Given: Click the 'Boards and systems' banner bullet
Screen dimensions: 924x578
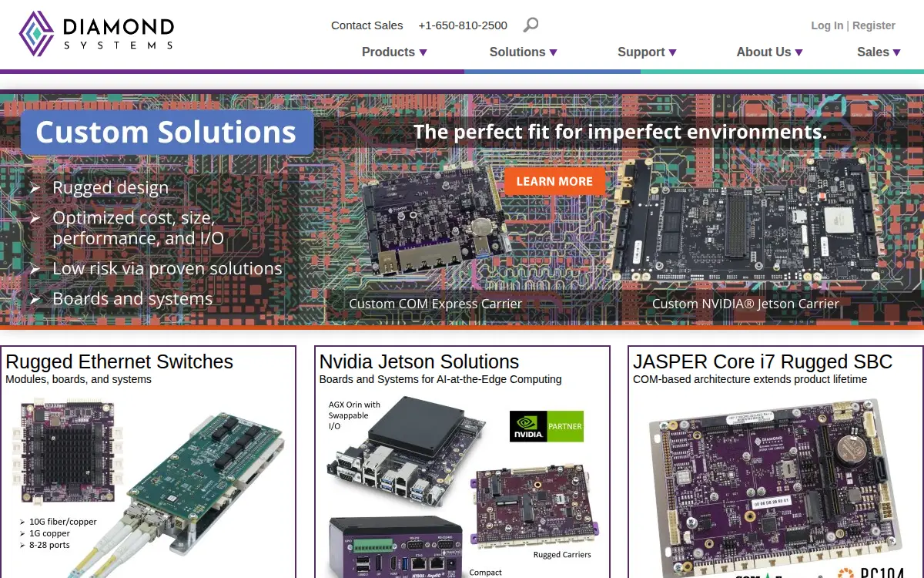Looking at the screenshot, I should 132,298.
